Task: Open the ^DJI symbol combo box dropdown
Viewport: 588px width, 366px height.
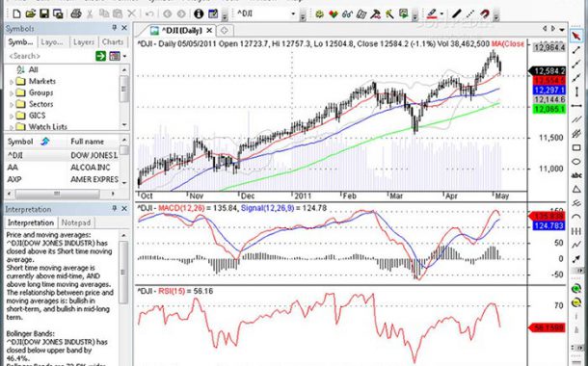Action: pyautogui.click(x=293, y=14)
